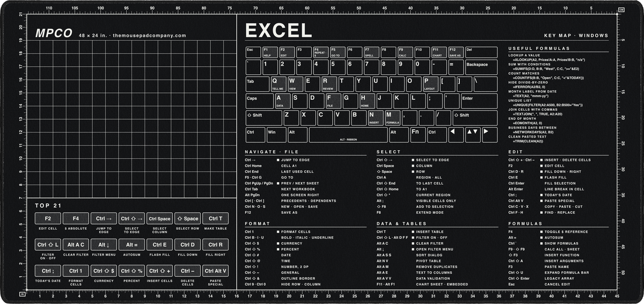This screenshot has width=644, height=304.
Task: Click the F11 CHART key
Action: coord(438,52)
